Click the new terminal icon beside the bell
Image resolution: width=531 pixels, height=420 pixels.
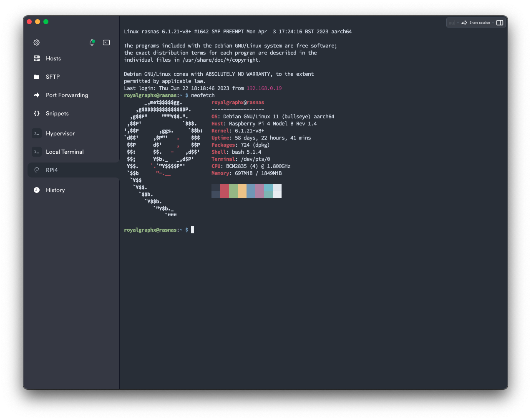pos(106,42)
